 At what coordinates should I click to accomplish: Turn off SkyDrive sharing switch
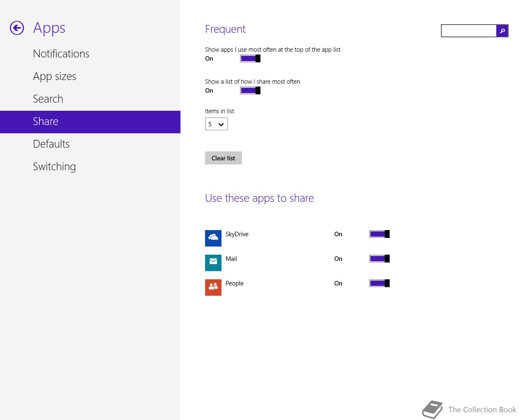(x=379, y=234)
